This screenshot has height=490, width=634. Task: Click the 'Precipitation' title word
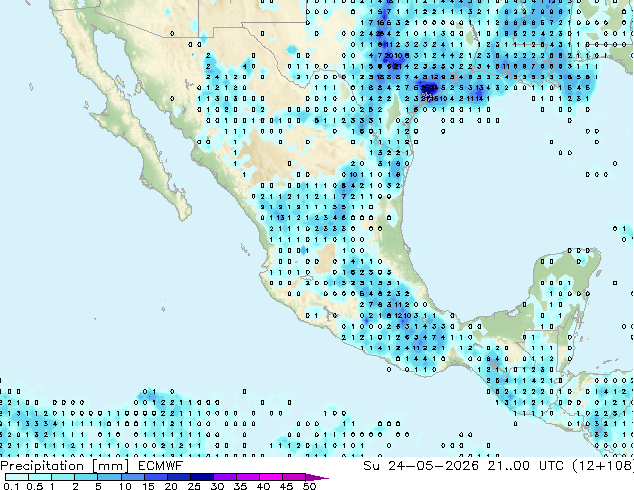tap(42, 466)
